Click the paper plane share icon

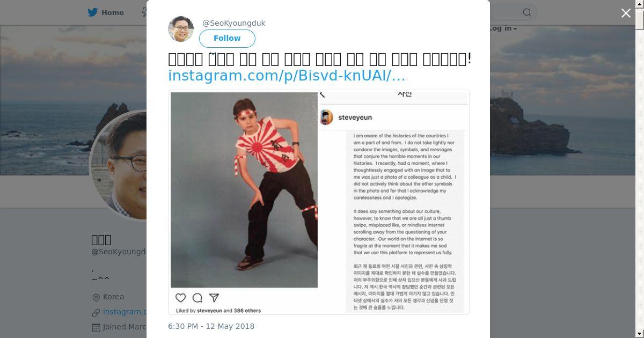click(x=214, y=298)
